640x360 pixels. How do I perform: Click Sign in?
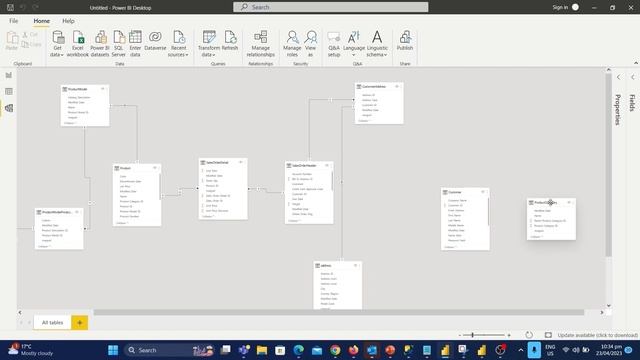click(x=560, y=7)
